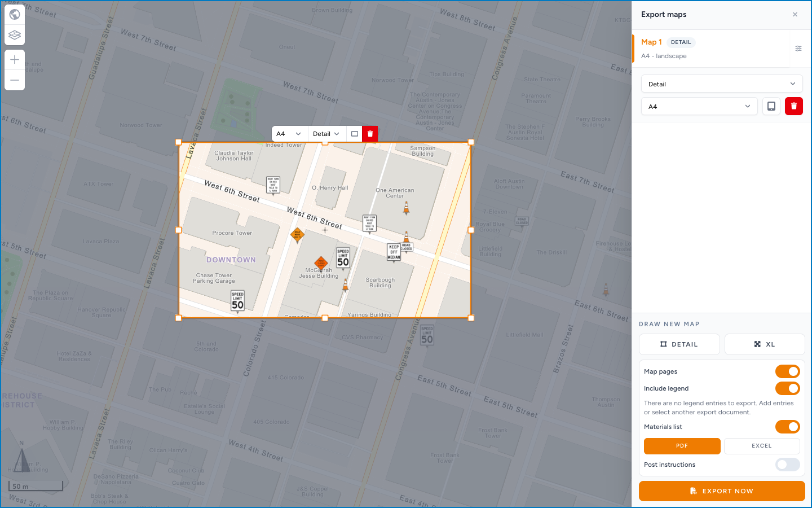812x508 pixels.
Task: Select the bottom-right resize handle of the map frame
Action: point(471,318)
